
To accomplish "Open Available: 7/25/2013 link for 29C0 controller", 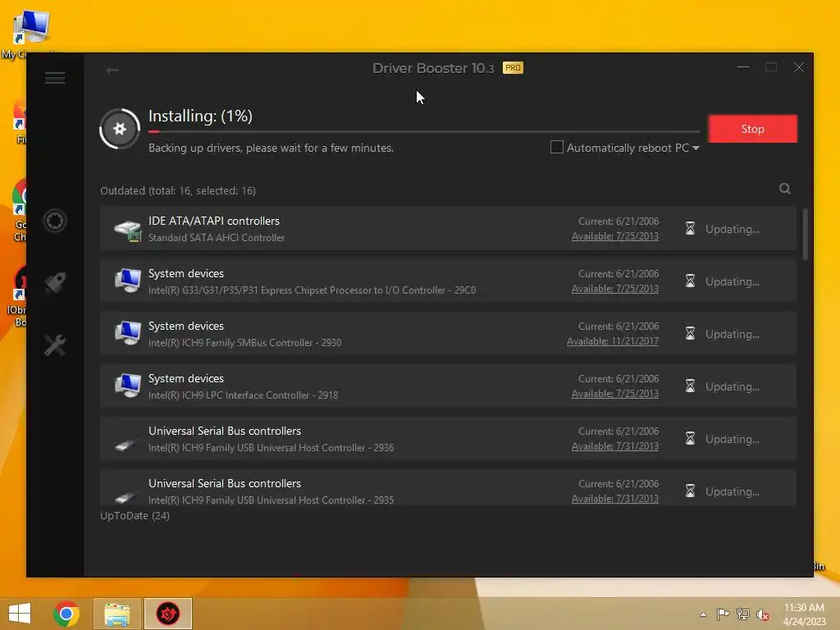I will coord(615,289).
